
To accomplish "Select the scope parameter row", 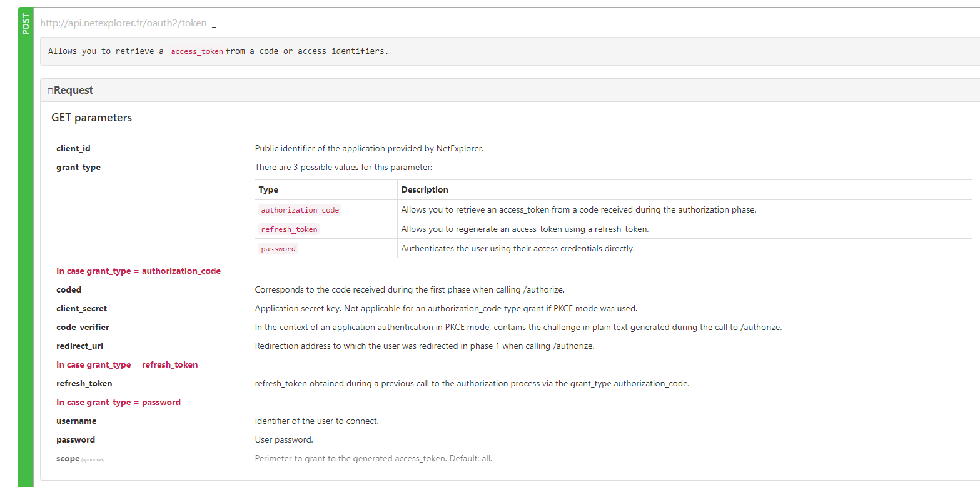I will pyautogui.click(x=68, y=458).
